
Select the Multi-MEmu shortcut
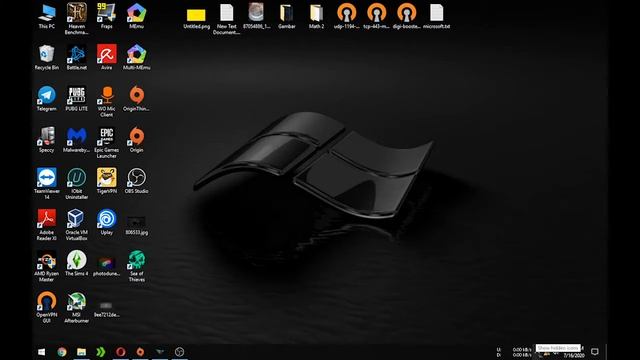tap(136, 58)
